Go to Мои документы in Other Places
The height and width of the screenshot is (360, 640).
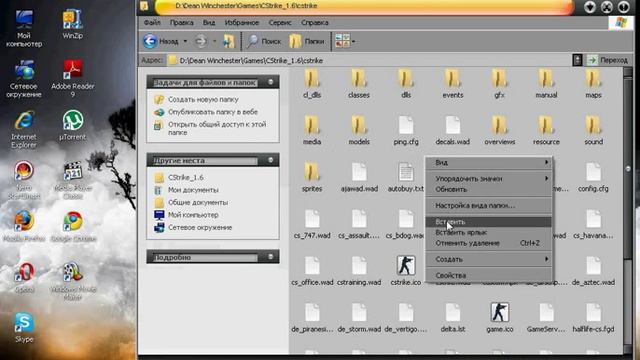(x=193, y=190)
